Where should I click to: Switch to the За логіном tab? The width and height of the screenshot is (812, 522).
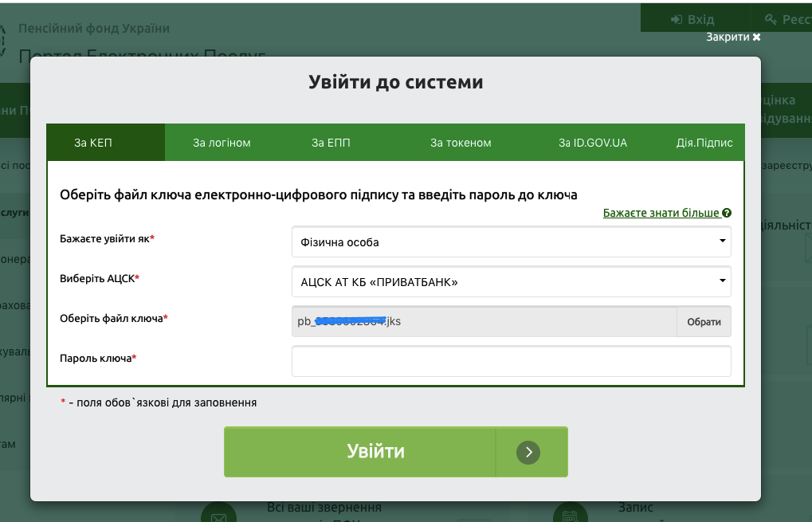pos(222,142)
